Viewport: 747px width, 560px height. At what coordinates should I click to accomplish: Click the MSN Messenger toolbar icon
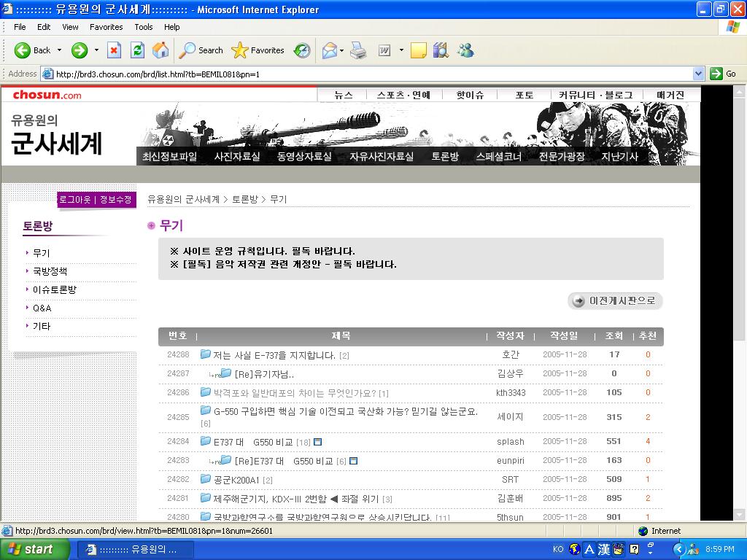[465, 50]
